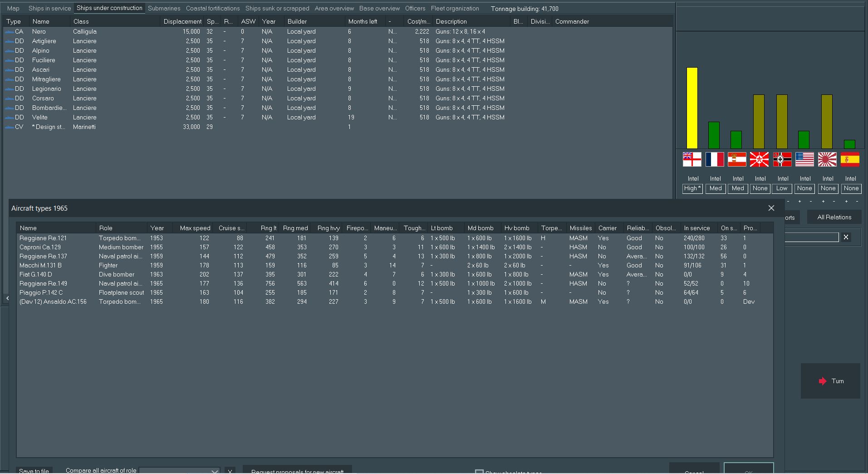Sort ships by the Displacement column header

tap(182, 21)
